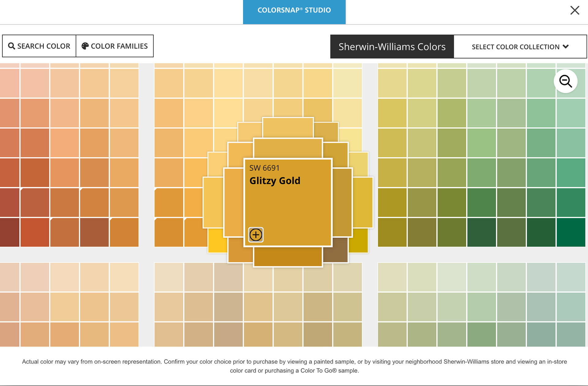Close the ColorSnap Studio with X
Screen dimensions: 588x386
(575, 10)
